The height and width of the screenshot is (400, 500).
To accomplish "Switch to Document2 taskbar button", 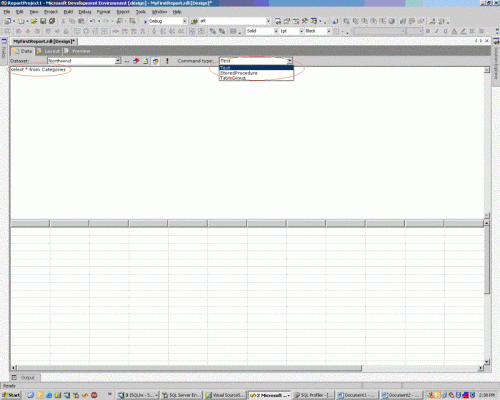I will pos(401,395).
